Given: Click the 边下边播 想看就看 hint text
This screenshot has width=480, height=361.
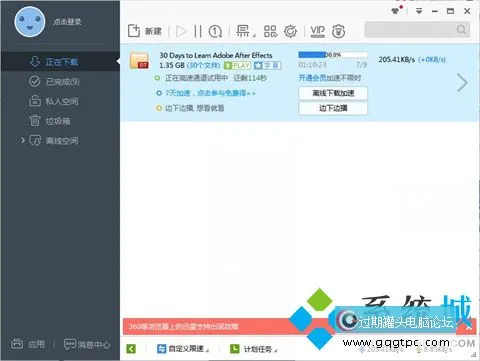Looking at the screenshot, I should (x=194, y=108).
